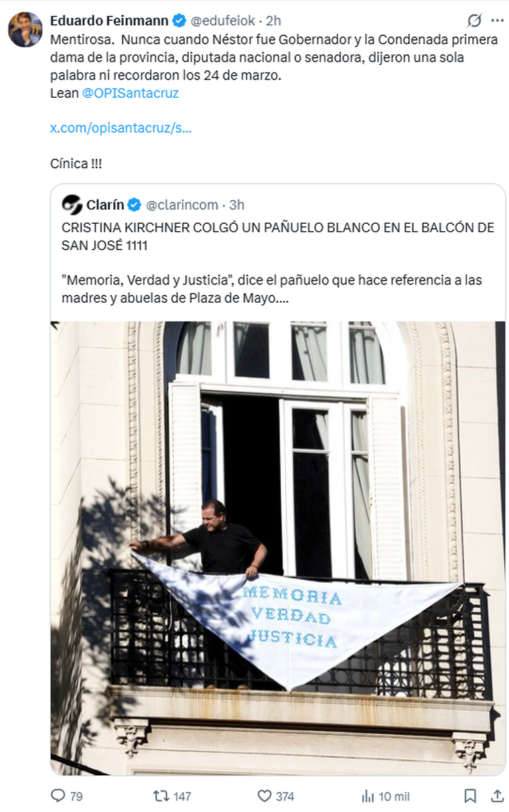
Task: Share the post using the share icon
Action: pyautogui.click(x=497, y=796)
